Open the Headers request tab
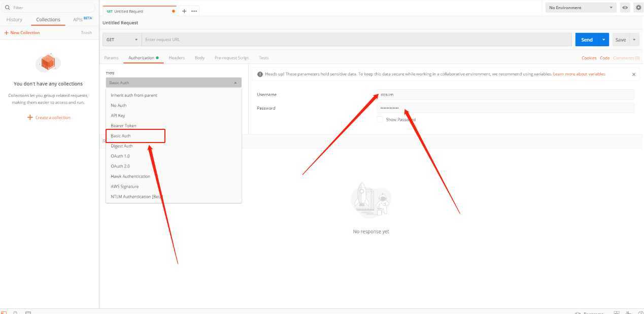Image resolution: width=644 pixels, height=314 pixels. [x=177, y=58]
